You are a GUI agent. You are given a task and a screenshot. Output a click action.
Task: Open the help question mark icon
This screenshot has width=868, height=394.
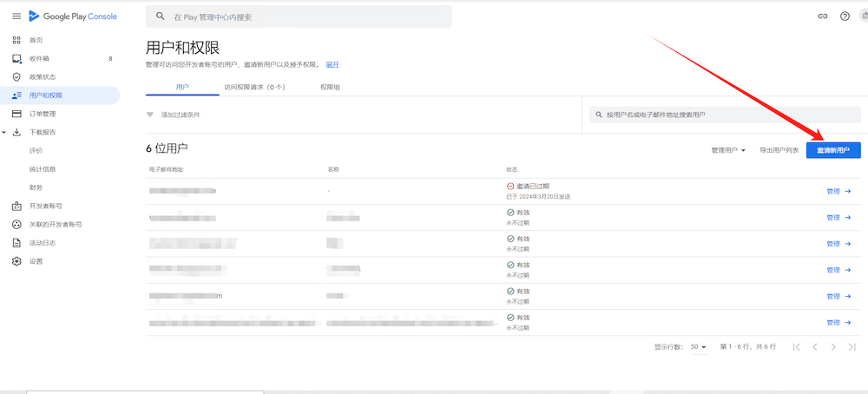[x=845, y=16]
